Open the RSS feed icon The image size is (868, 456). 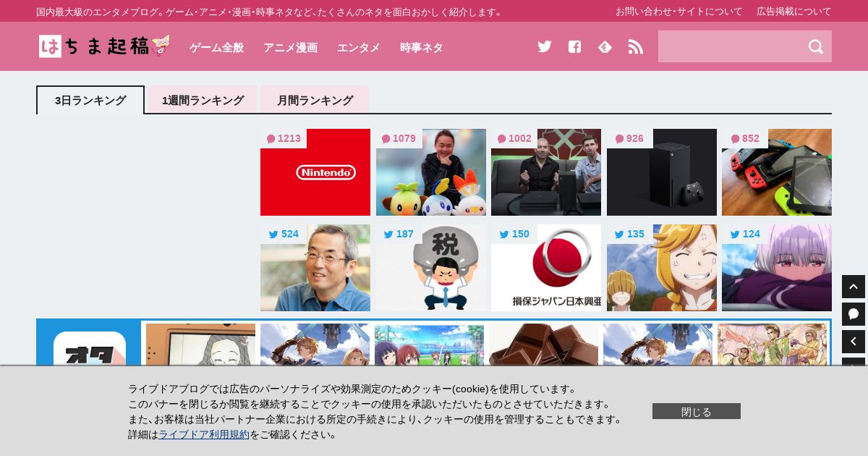point(636,46)
